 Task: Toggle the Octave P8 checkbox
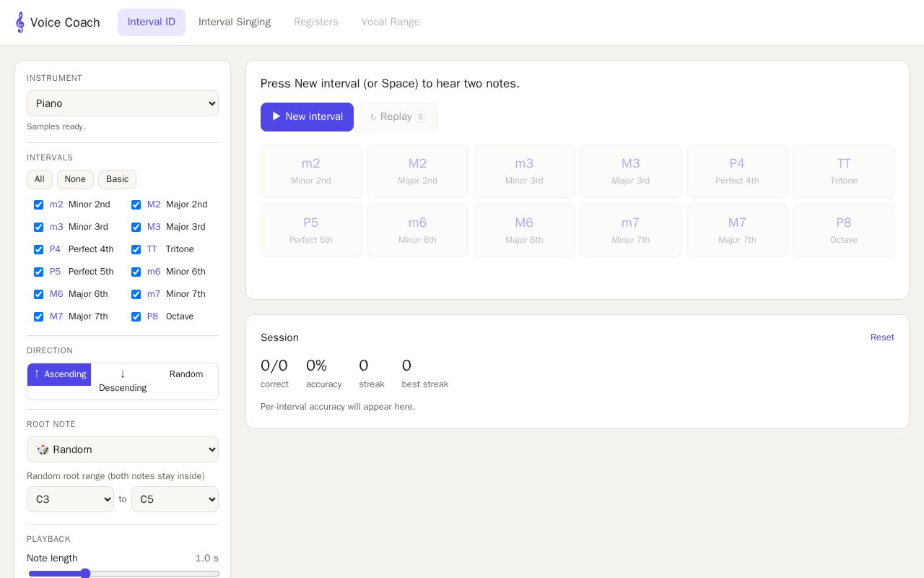pyautogui.click(x=136, y=316)
